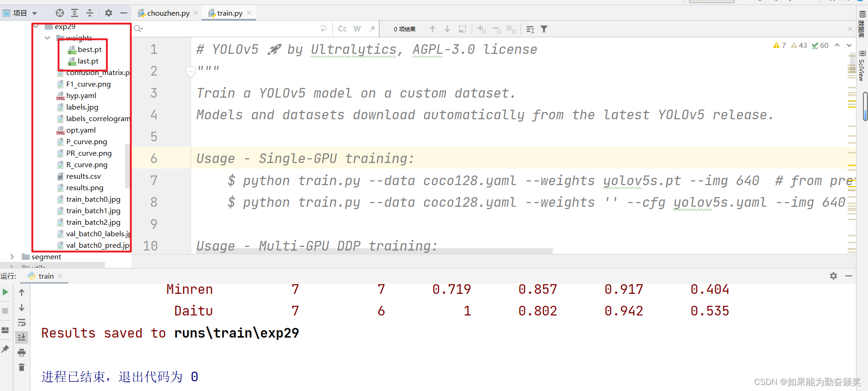Click the Collapse All icon in project toolbar

pyautogui.click(x=90, y=13)
